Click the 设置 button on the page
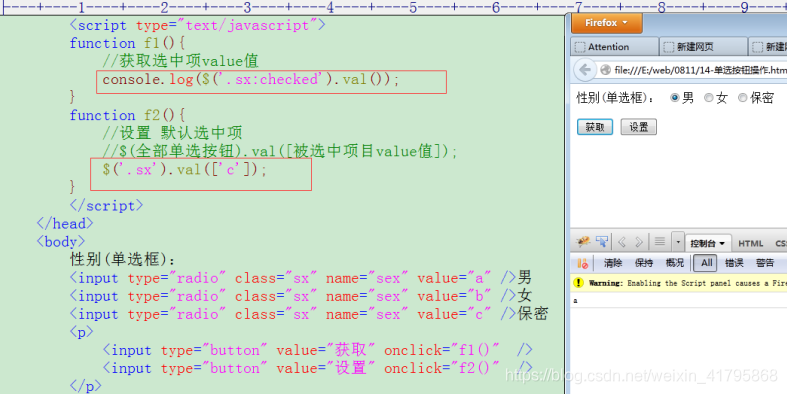Viewport: 787px width, 394px height. [x=638, y=127]
